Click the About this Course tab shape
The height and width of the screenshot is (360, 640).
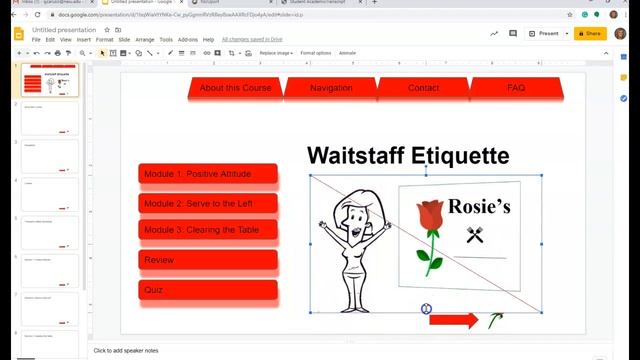pos(236,88)
